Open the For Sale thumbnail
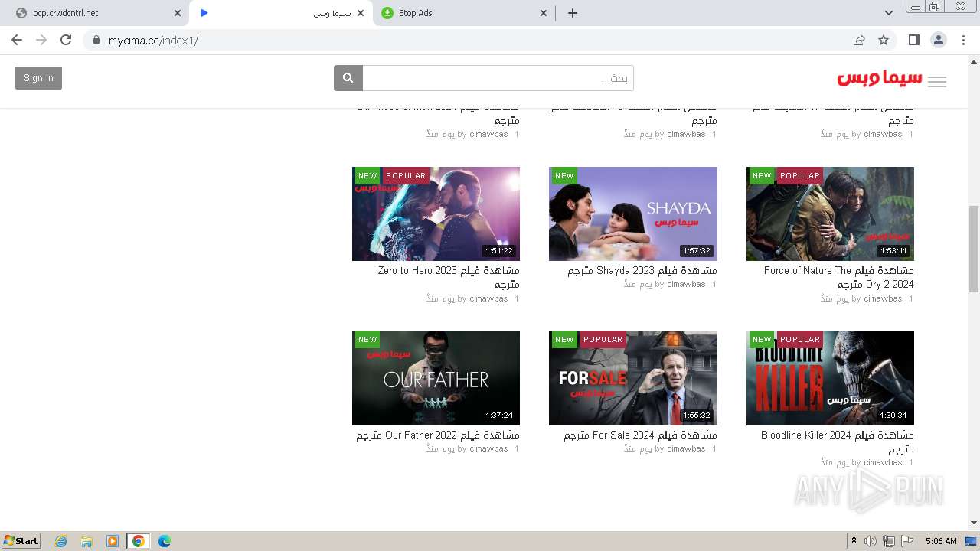 click(x=633, y=378)
